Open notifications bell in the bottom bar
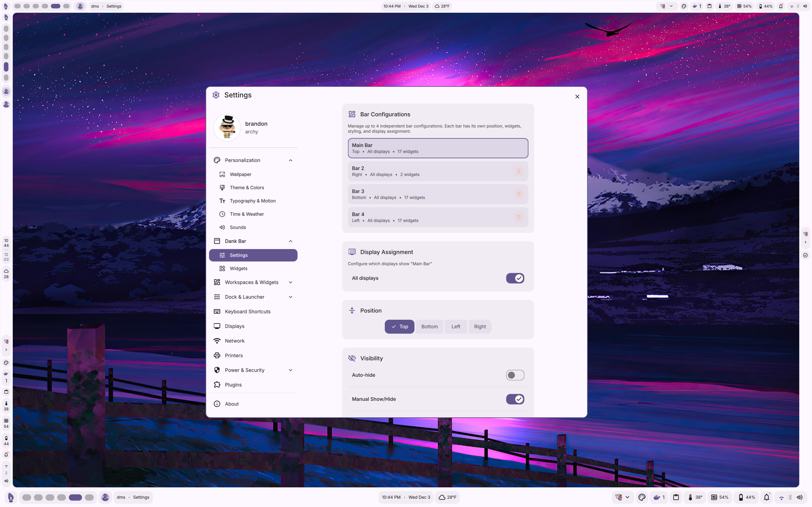This screenshot has height=507, width=812. (766, 497)
